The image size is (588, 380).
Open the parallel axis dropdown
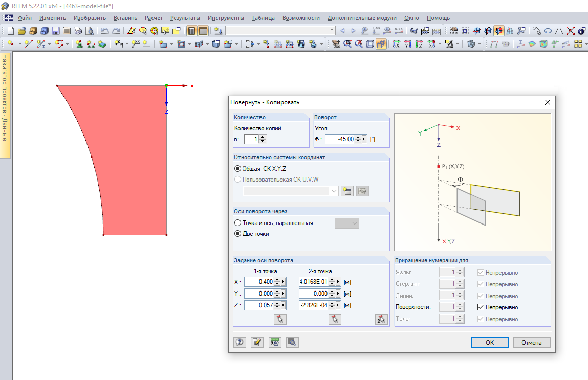click(x=347, y=223)
